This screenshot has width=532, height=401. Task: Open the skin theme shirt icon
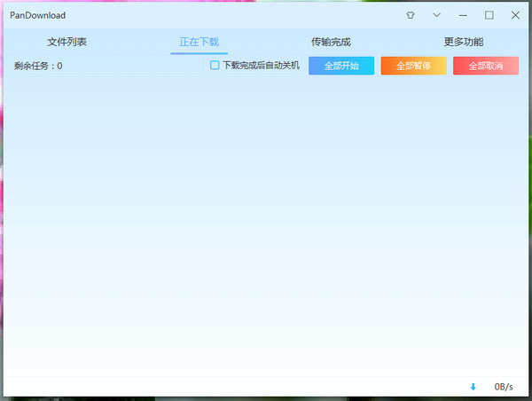[x=411, y=15]
